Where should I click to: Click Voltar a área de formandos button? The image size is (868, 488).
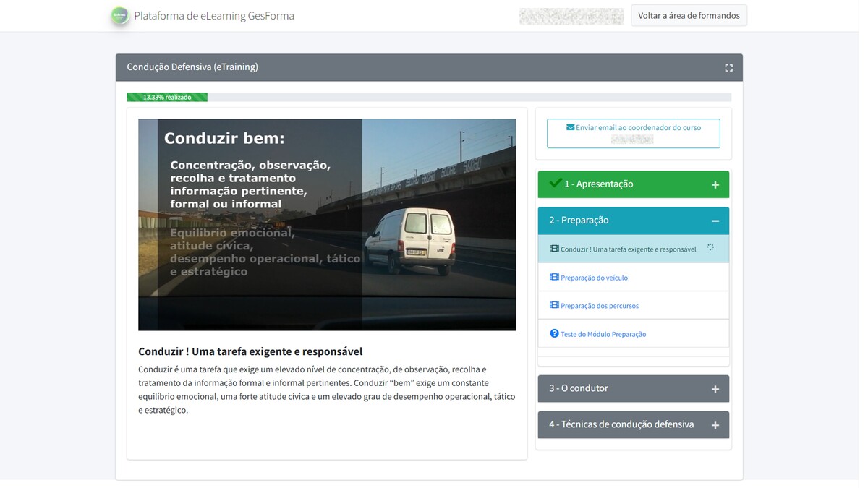pyautogui.click(x=689, y=16)
